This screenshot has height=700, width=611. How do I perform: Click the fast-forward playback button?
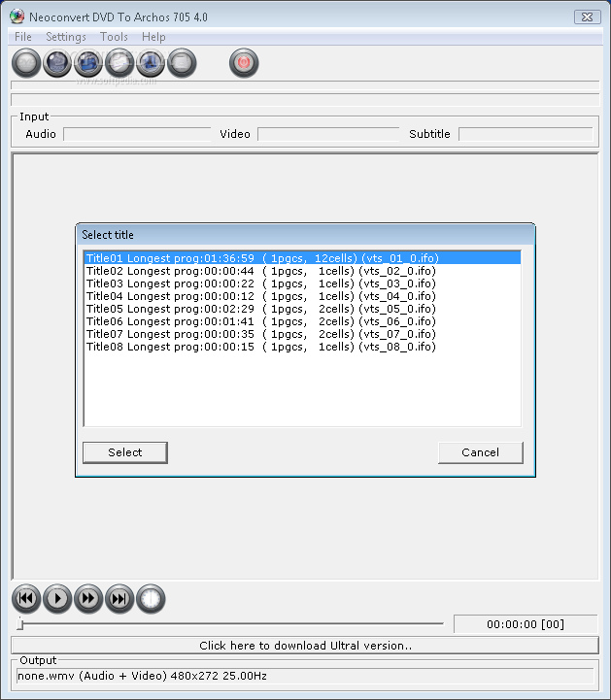[88, 599]
